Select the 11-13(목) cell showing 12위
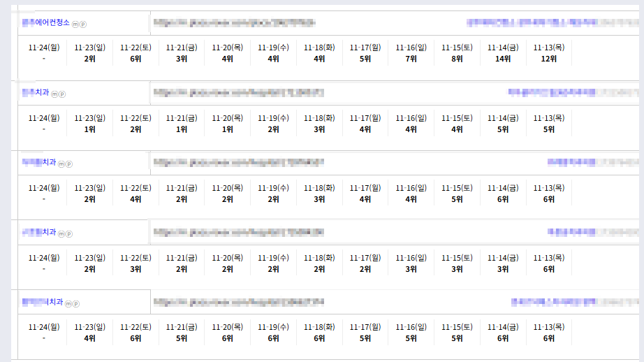Viewport: 644px width, 362px height. 549,53
